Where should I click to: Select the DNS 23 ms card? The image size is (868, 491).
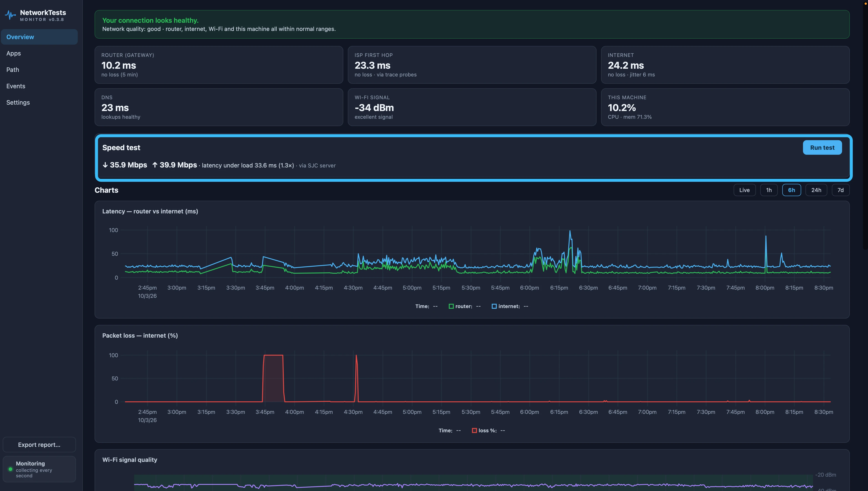click(219, 107)
